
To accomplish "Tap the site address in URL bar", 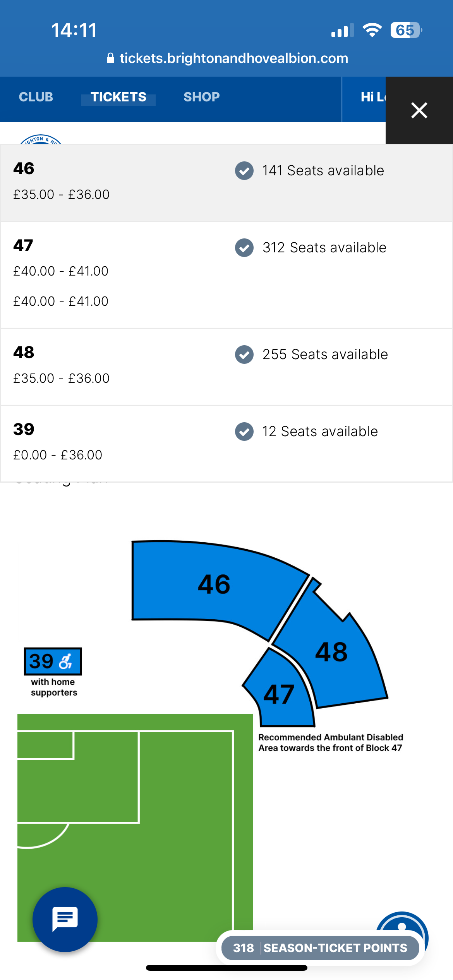I will (x=234, y=58).
